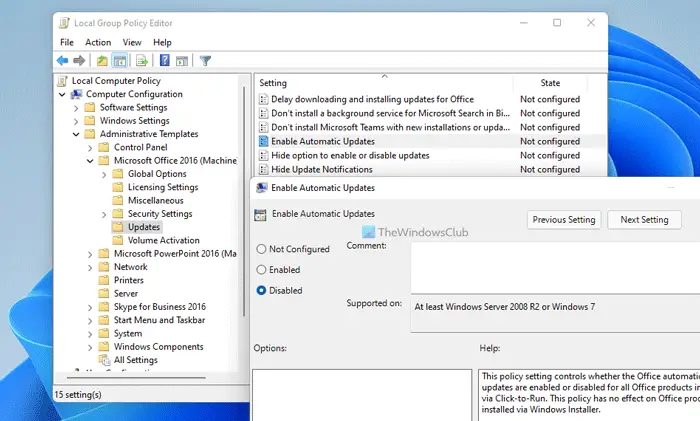Click the Previous Setting button
This screenshot has height=421, width=700.
tap(564, 219)
